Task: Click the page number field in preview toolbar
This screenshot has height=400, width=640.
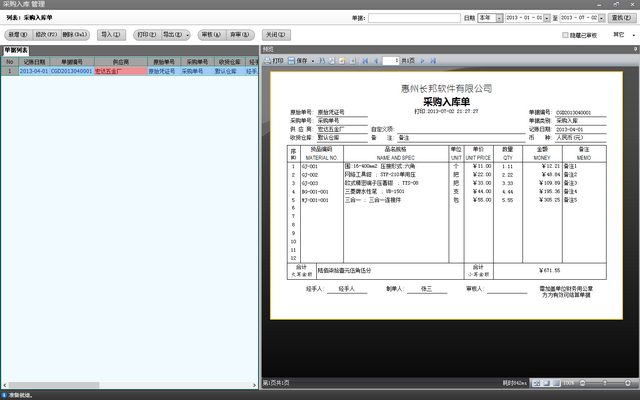Action: 391,61
